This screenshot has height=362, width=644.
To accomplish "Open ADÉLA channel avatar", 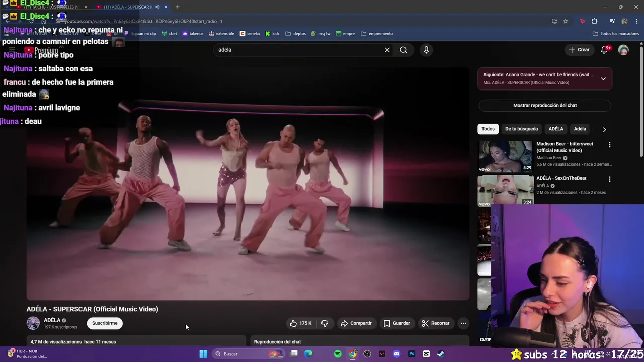I will pos(33,323).
